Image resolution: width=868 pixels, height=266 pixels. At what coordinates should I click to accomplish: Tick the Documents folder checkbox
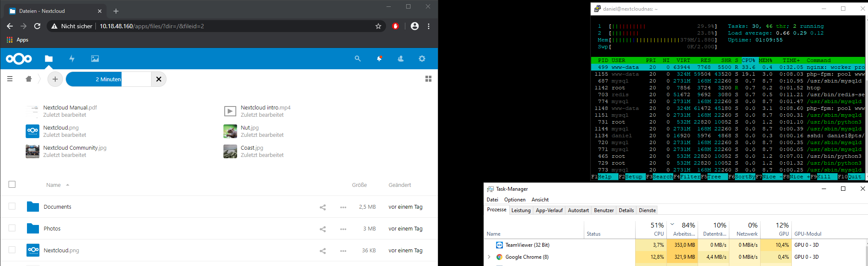pos(12,206)
